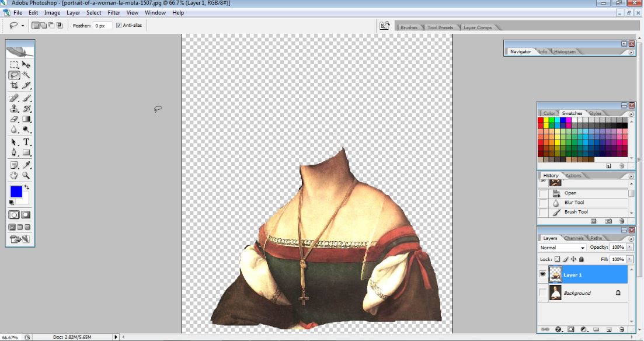Switch to Standard editing mode
This screenshot has height=341, width=644.
coord(14,215)
